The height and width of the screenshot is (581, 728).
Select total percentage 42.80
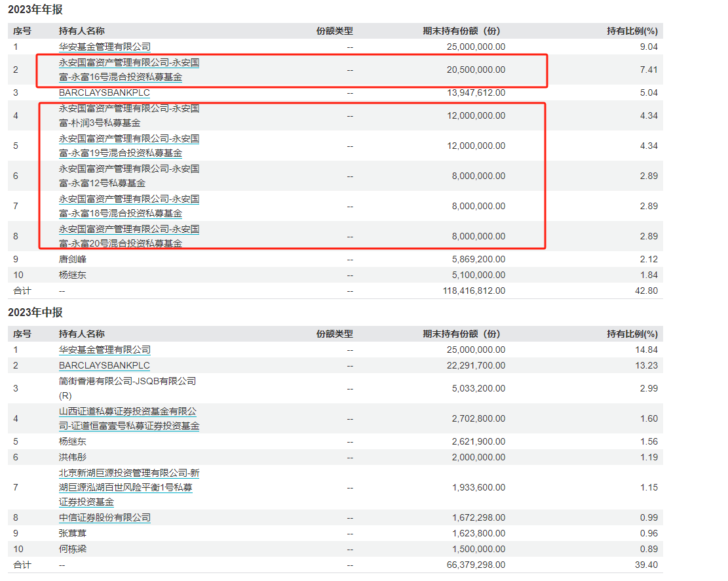coord(646,291)
